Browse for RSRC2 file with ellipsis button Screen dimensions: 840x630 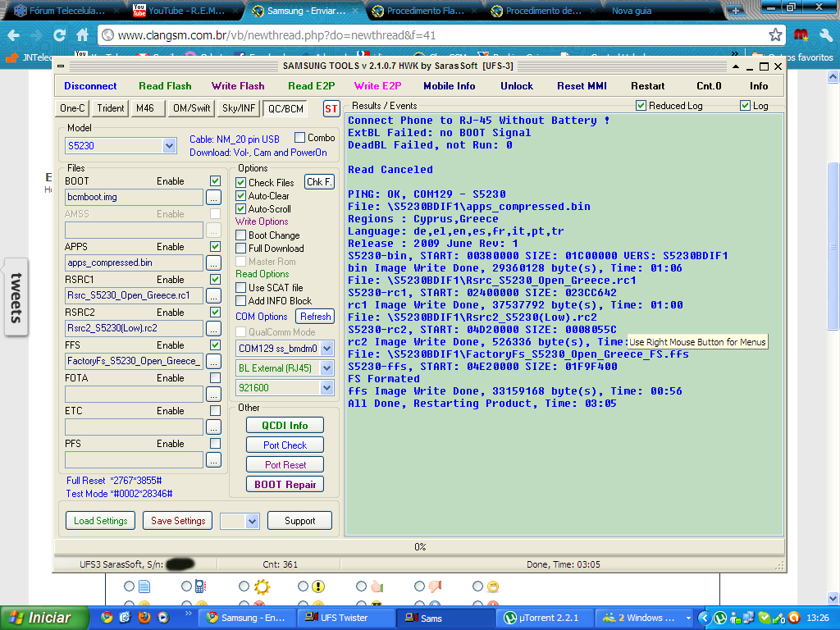[214, 328]
